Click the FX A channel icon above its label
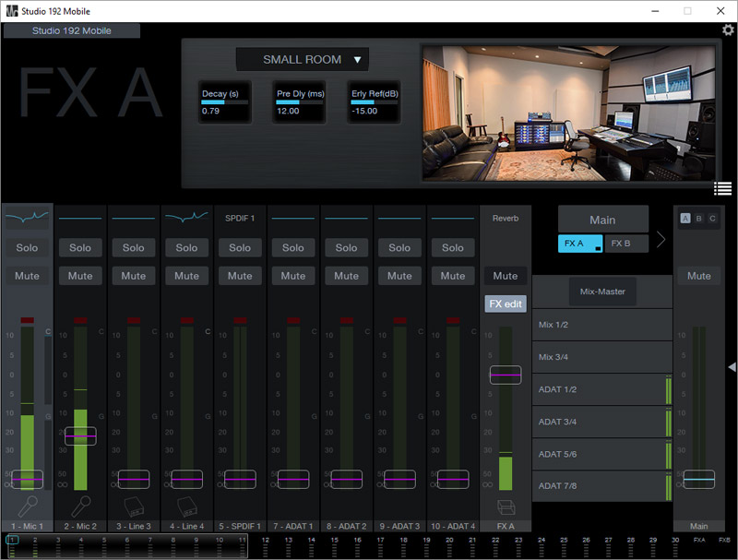 (x=506, y=506)
